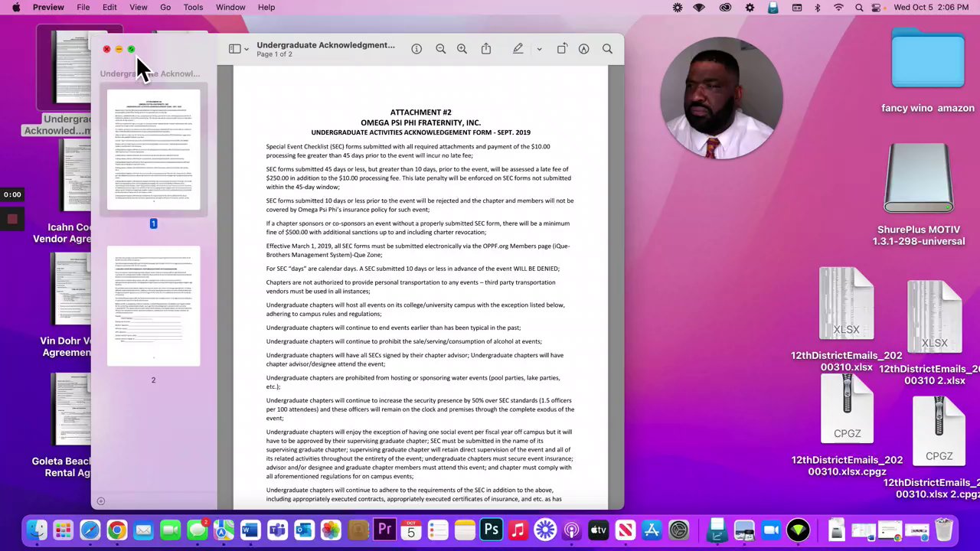Select the Goleta Beach Rental desktop file

coord(61,425)
